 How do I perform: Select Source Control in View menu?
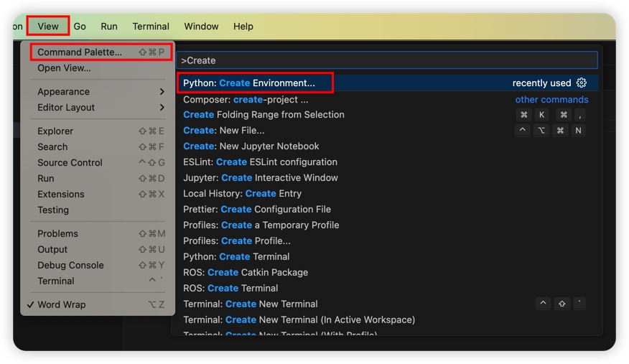(x=98, y=163)
